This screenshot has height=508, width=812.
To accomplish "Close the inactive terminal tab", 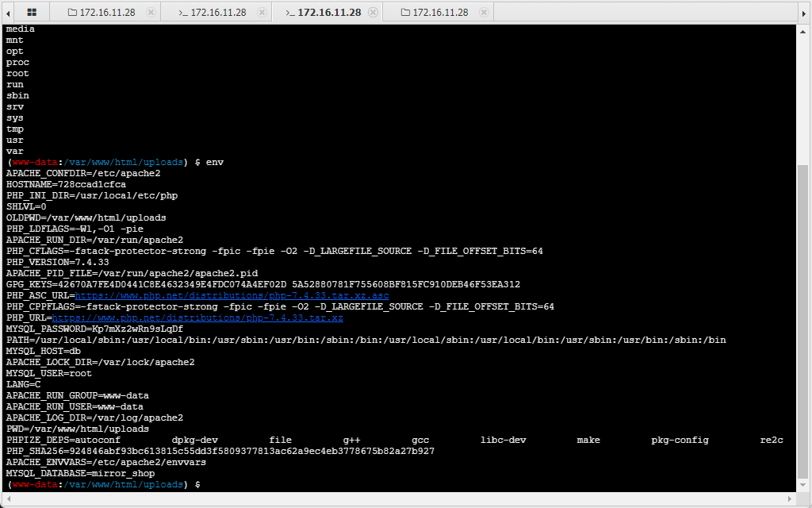I will [x=262, y=13].
